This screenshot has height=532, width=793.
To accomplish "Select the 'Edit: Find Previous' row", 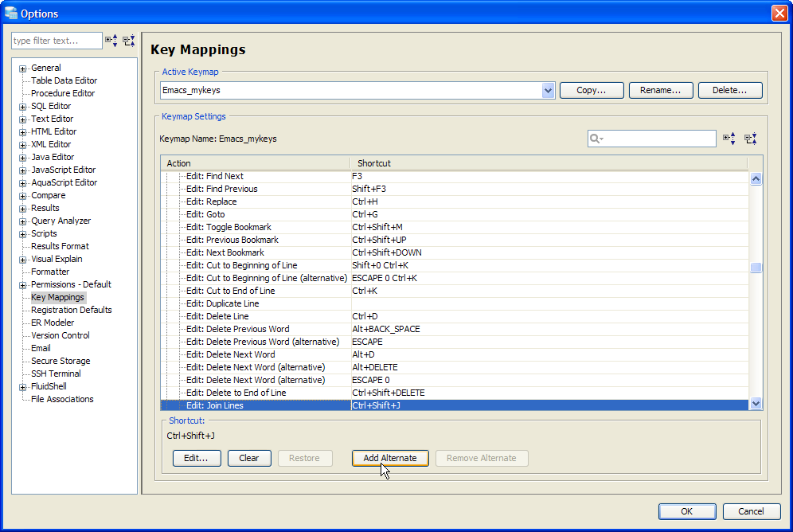I will tap(455, 189).
